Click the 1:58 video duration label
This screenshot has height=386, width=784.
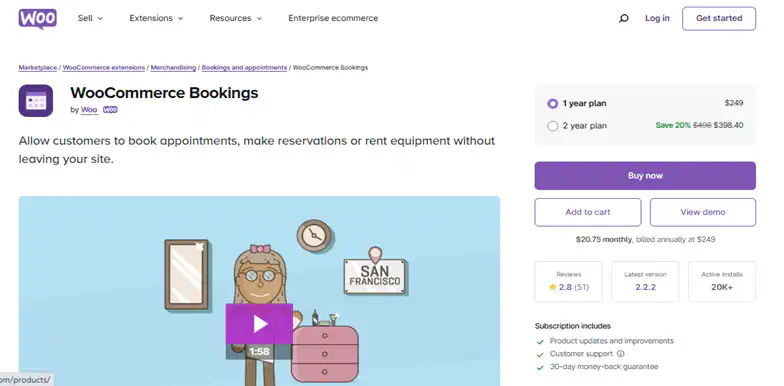pos(259,352)
